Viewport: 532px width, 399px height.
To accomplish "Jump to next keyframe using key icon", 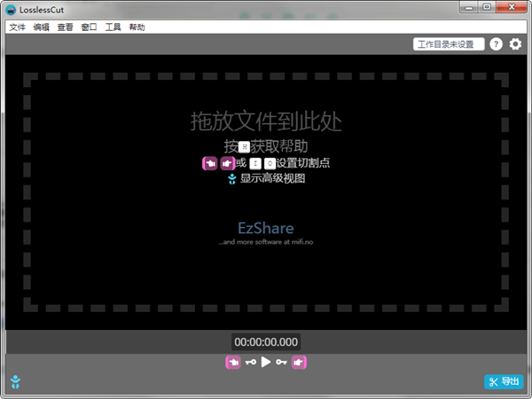I will (282, 362).
